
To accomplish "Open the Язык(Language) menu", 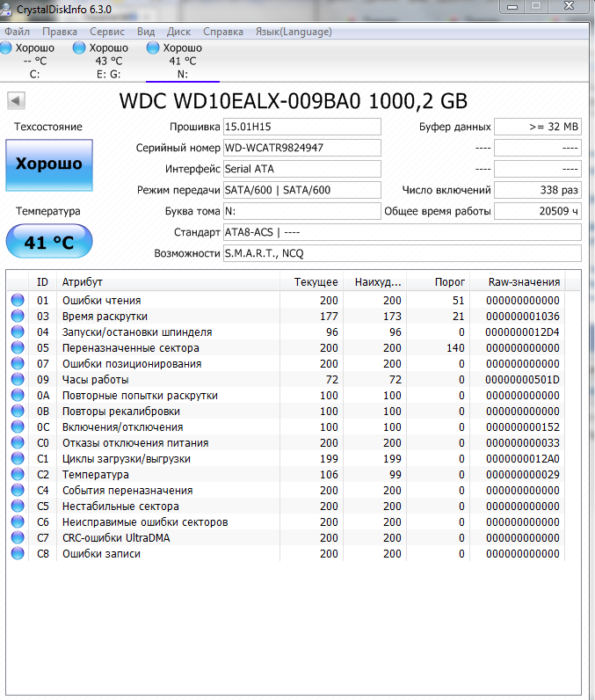I will [x=294, y=32].
